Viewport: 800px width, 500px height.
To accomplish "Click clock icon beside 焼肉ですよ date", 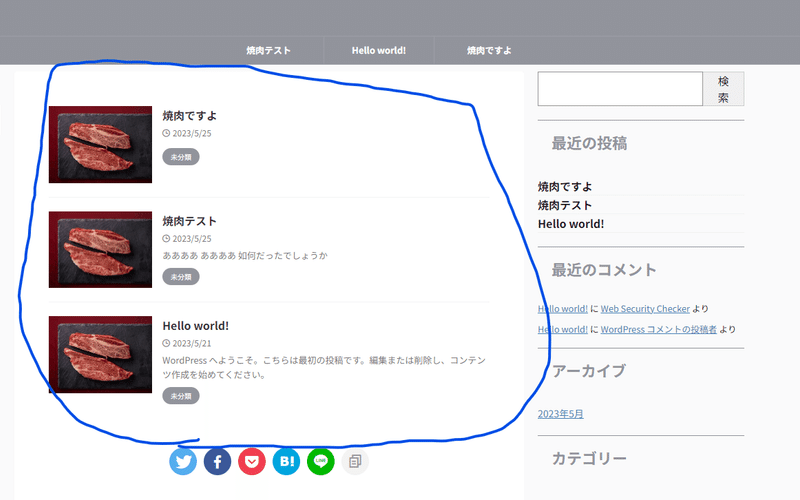I will tap(166, 133).
